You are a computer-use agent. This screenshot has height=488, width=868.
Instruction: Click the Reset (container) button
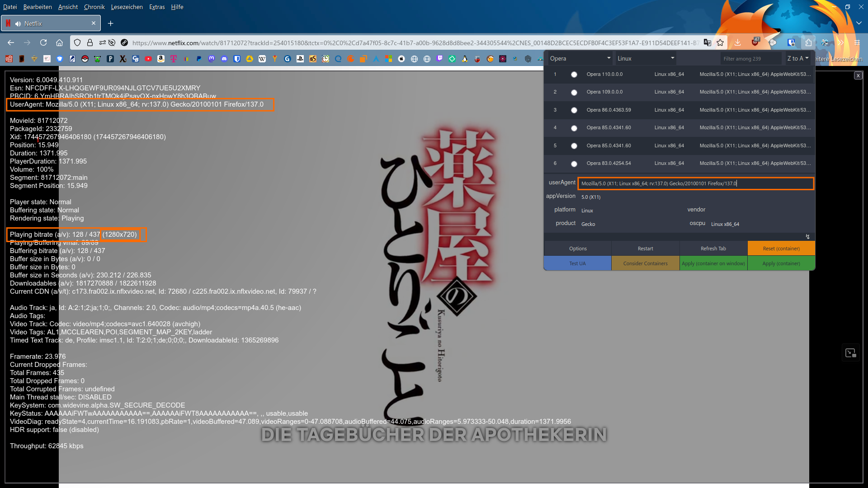[x=781, y=249]
